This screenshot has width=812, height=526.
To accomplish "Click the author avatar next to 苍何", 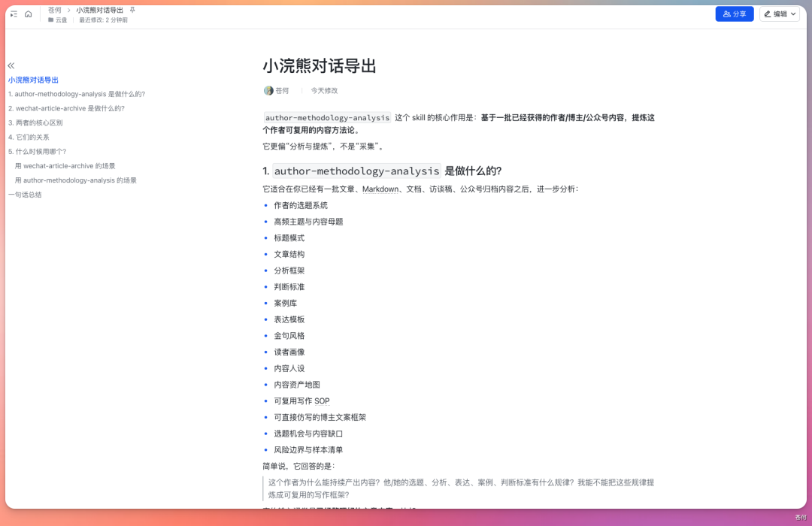I will click(x=268, y=91).
